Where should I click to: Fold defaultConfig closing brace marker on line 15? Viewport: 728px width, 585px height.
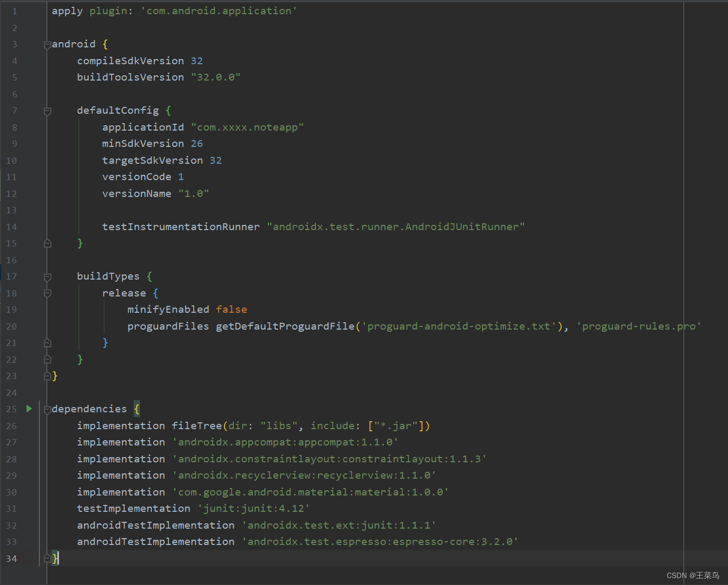coord(47,243)
